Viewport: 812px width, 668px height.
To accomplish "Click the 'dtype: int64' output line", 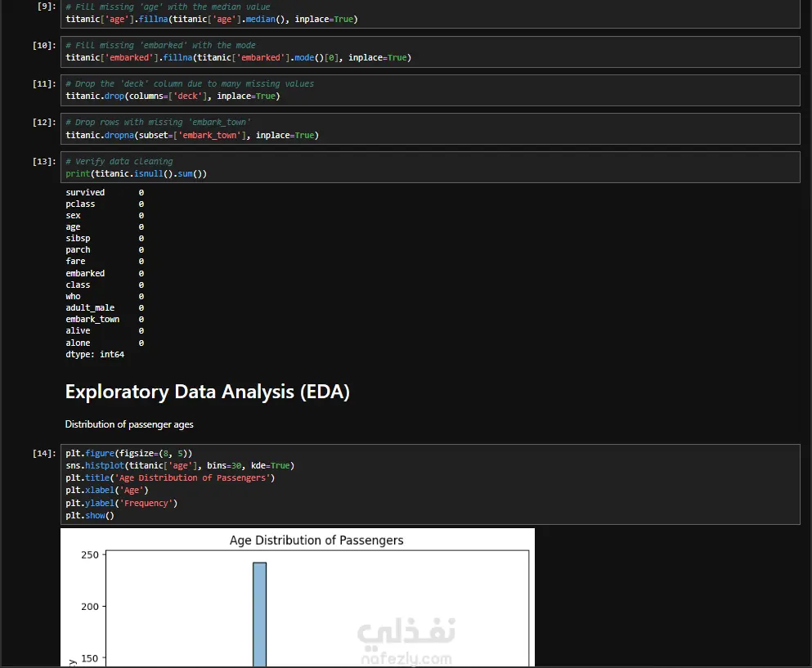I will click(x=95, y=355).
